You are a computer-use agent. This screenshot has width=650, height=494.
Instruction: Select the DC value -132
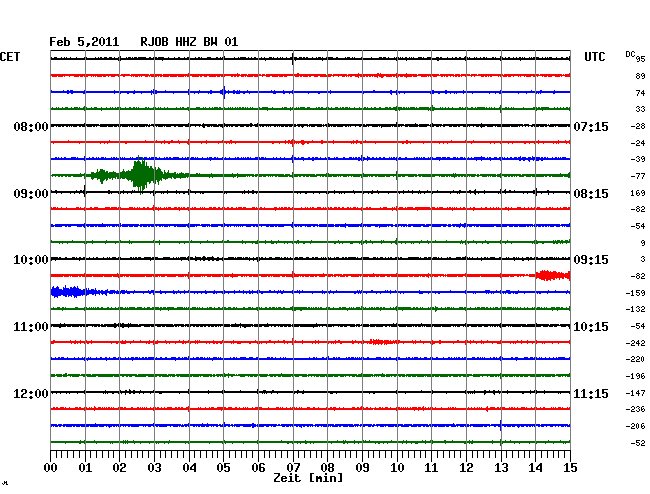pyautogui.click(x=635, y=309)
